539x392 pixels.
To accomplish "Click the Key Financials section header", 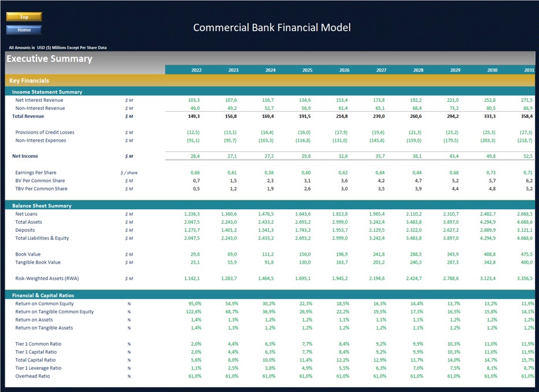I will tap(28, 80).
